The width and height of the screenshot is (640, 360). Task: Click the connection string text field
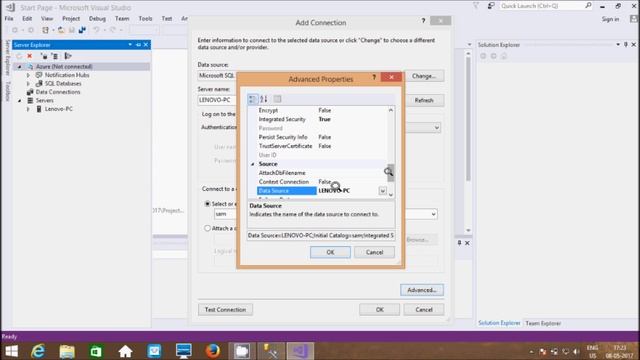tap(321, 236)
